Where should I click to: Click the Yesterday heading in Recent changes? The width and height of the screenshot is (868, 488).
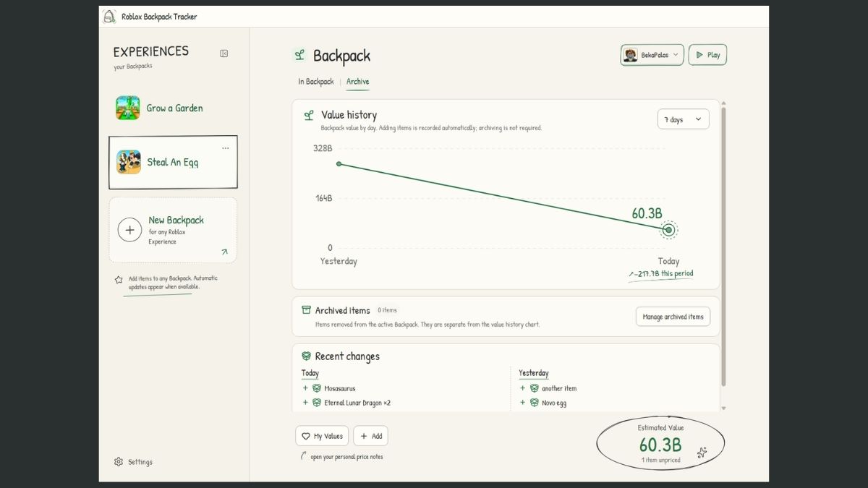point(534,373)
